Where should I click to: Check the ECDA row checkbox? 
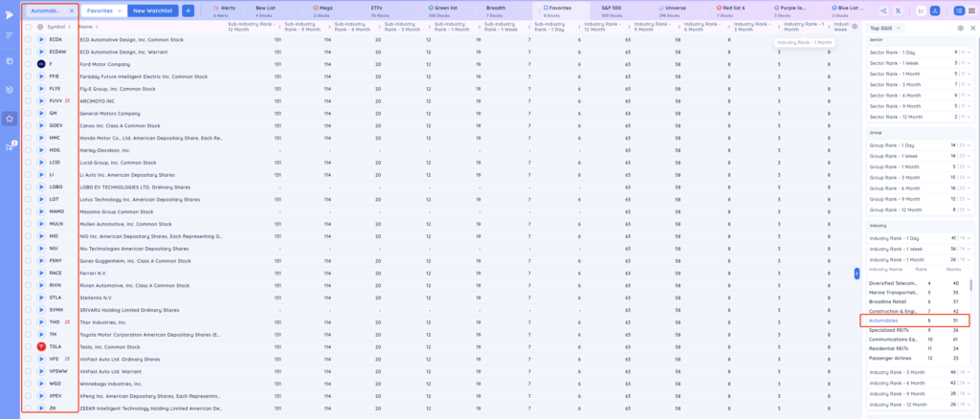[x=28, y=39]
